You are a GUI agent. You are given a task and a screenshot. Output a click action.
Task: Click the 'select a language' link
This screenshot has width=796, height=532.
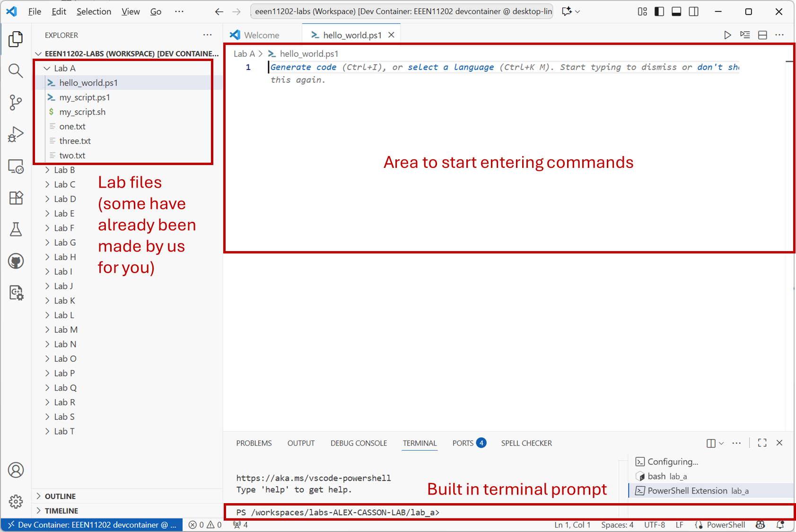[x=451, y=67]
